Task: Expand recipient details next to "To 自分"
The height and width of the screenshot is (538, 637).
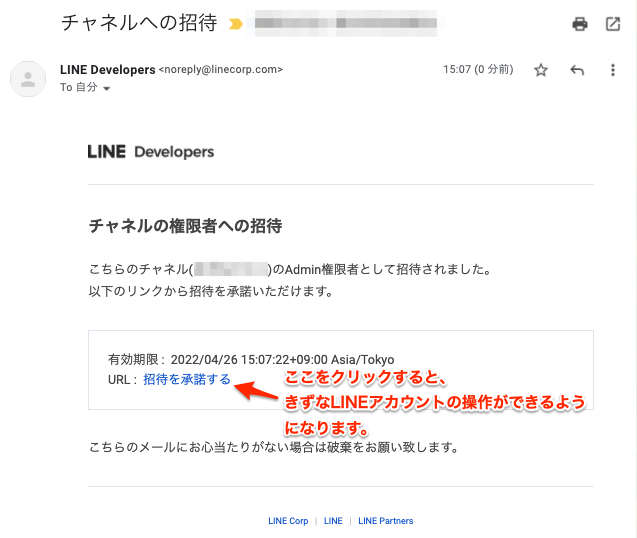Action: 107,89
